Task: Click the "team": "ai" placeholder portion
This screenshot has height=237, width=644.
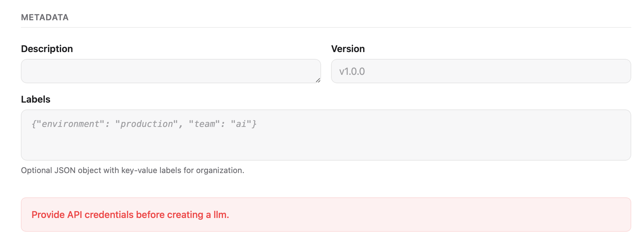Action: [222, 124]
